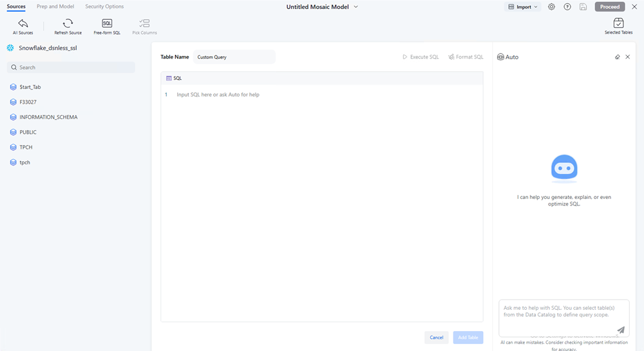This screenshot has width=644, height=351.
Task: Expand the Untitled Mosaic Model name dropdown
Action: point(356,6)
